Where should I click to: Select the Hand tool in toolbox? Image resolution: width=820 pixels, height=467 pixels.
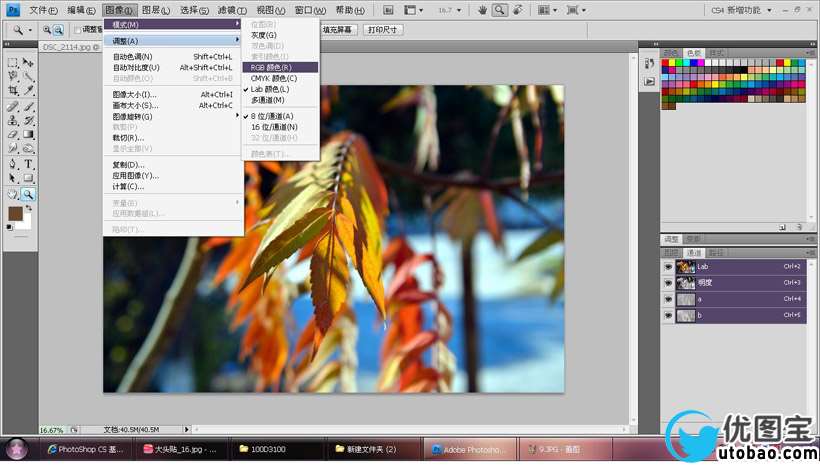click(x=13, y=195)
